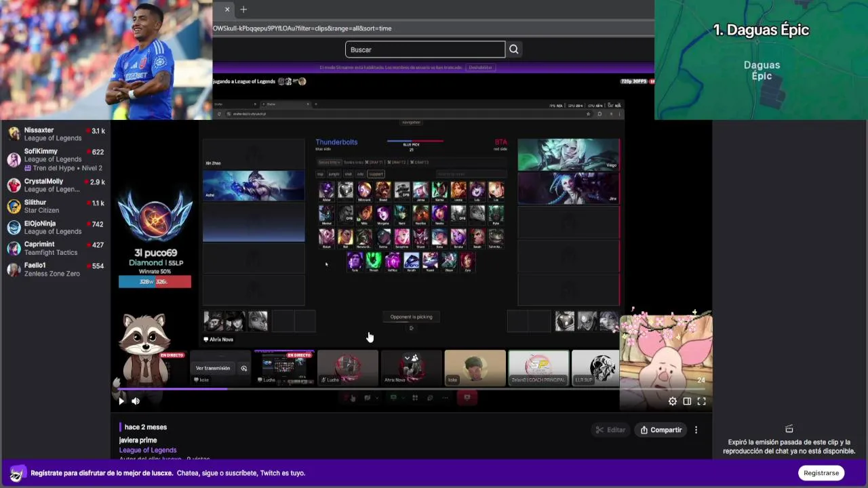Pick the Zyra champion icon
The image size is (868, 488).
(468, 262)
